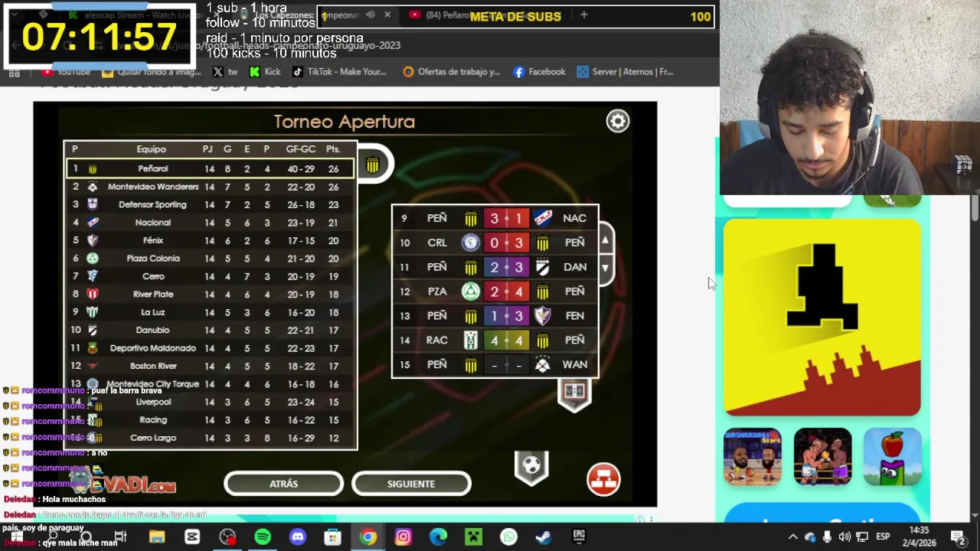The width and height of the screenshot is (980, 551).
Task: Click the GF-GC column header
Action: tap(300, 149)
